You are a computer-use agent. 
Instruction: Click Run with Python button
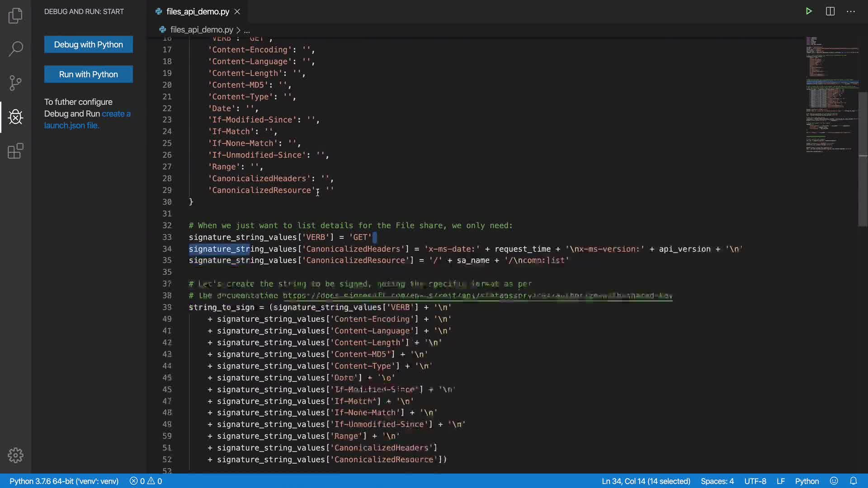pos(89,74)
